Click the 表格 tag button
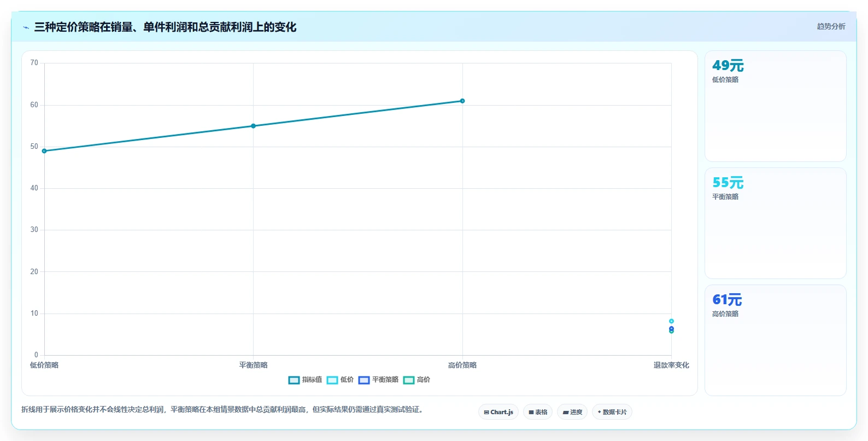The image size is (868, 441). [x=538, y=412]
